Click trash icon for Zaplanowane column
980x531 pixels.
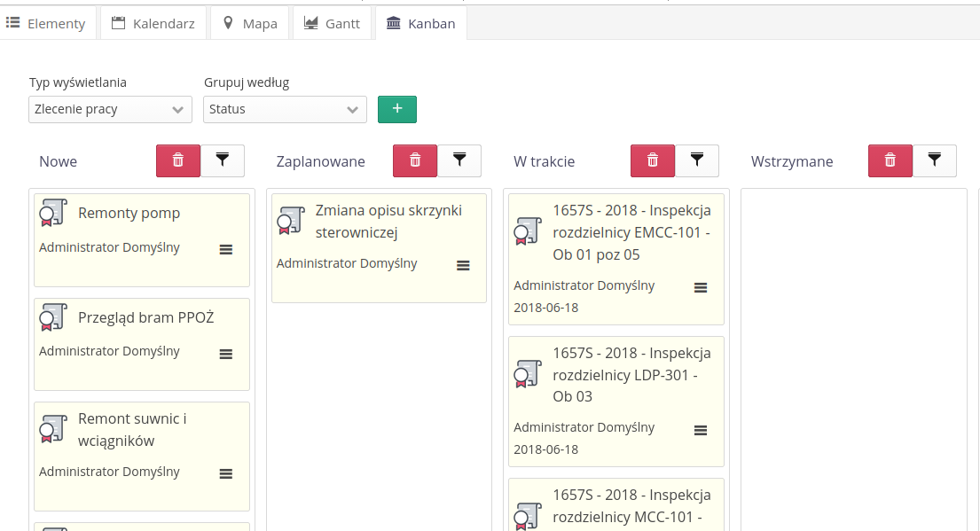point(415,160)
